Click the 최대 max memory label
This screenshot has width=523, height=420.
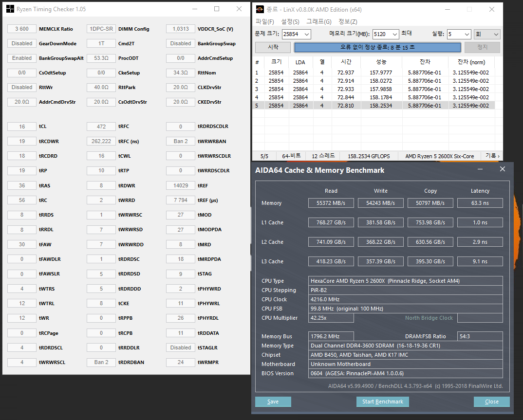[x=407, y=33]
